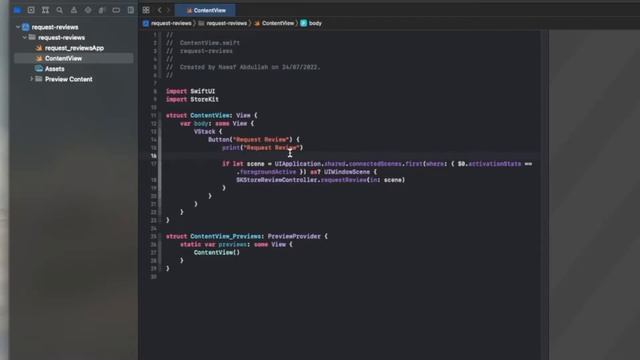Click the Swift icon of request_reviewsApp
640x360 pixels.
click(39, 48)
